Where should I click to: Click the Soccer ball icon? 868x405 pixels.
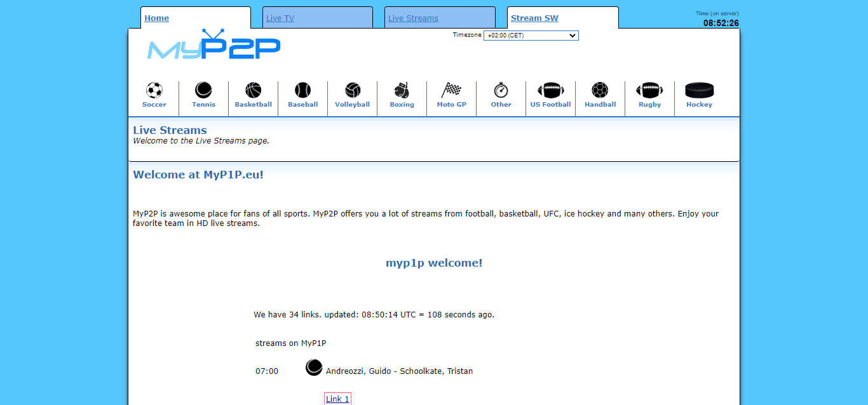(154, 90)
